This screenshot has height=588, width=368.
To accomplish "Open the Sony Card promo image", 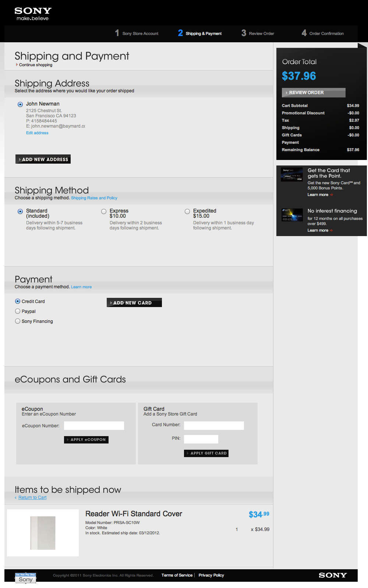I will pos(292,175).
